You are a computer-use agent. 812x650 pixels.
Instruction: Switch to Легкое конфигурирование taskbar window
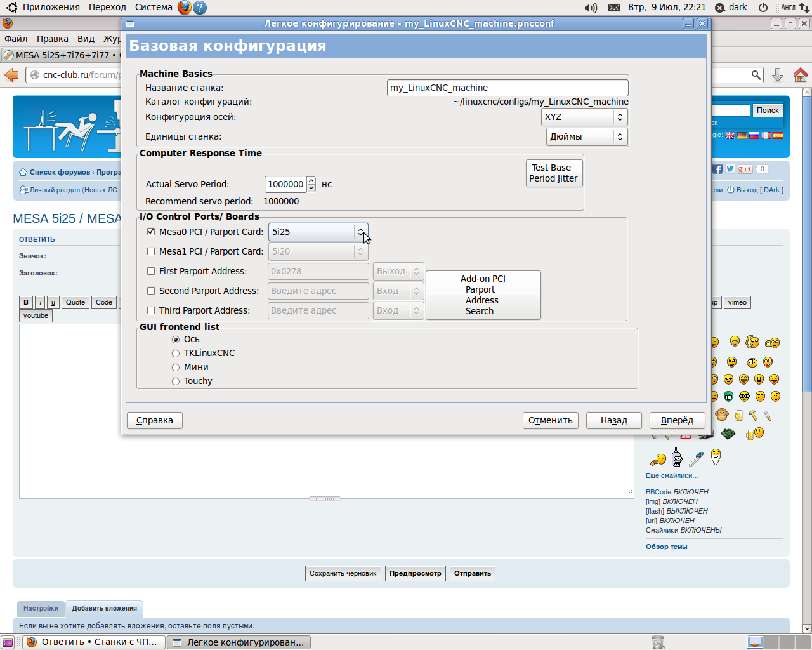click(239, 642)
